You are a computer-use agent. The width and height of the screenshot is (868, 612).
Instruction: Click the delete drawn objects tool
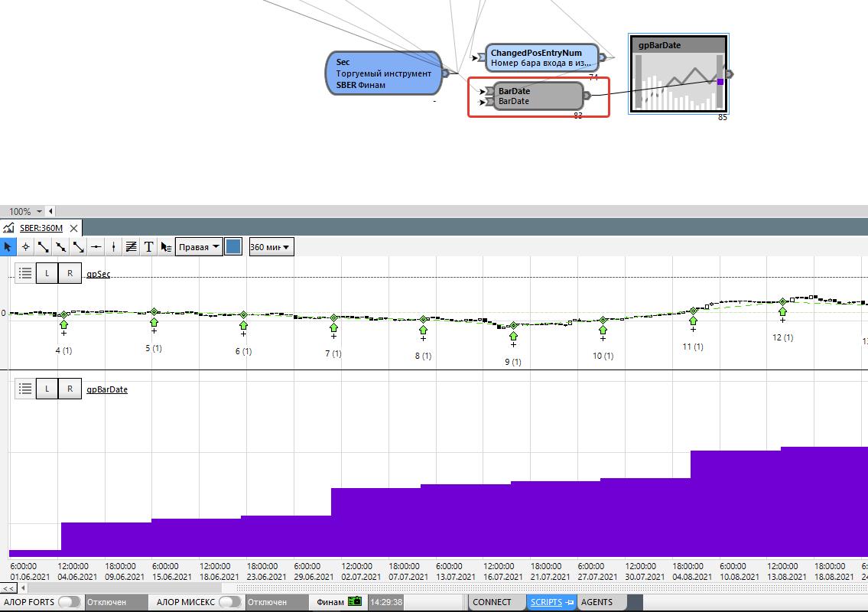[166, 247]
